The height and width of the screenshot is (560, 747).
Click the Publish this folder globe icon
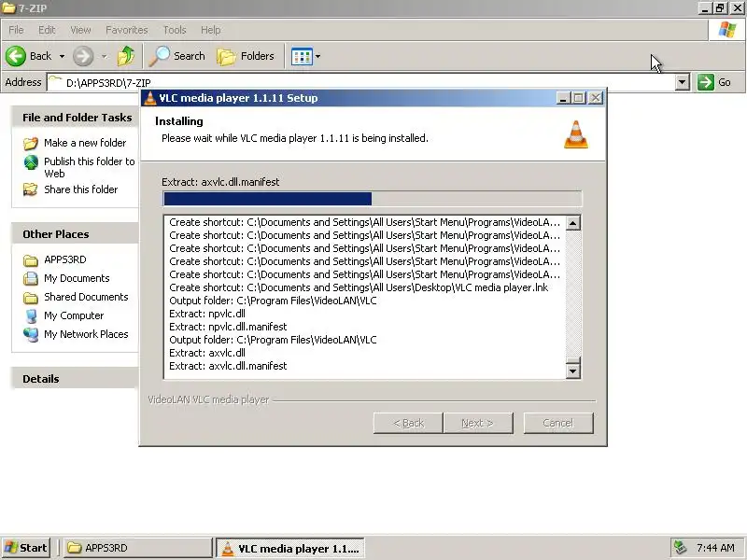coord(31,162)
